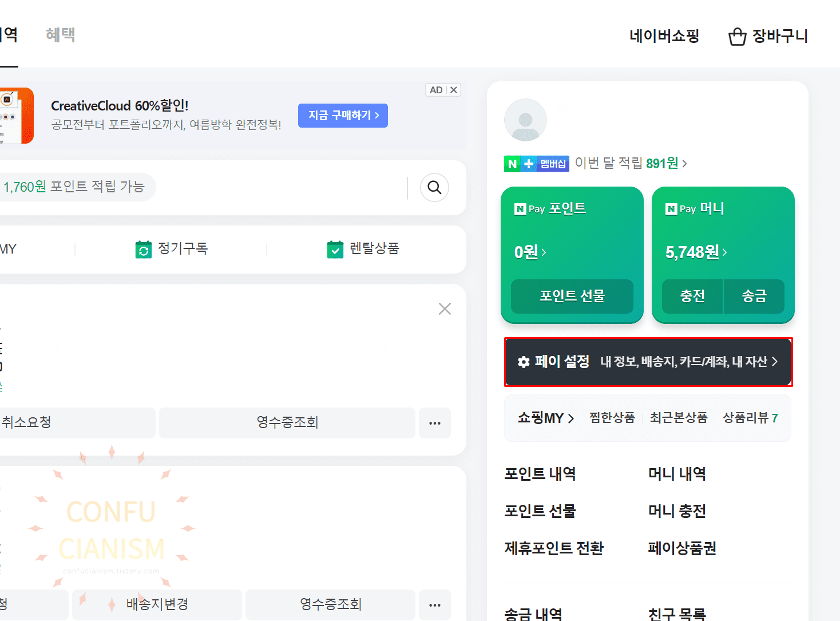Open the more options menu of the lower order card
Screen dimensions: 840x621
click(435, 605)
